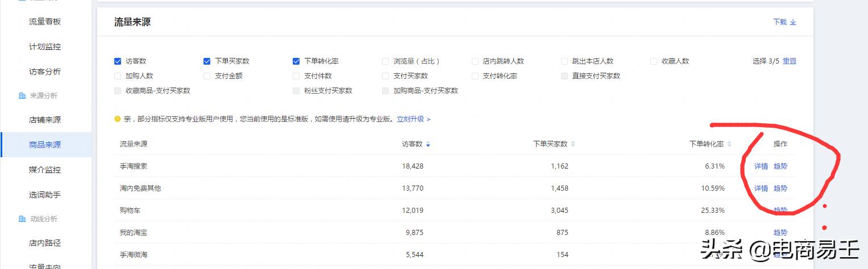Click the visitor count 13,770

point(412,188)
